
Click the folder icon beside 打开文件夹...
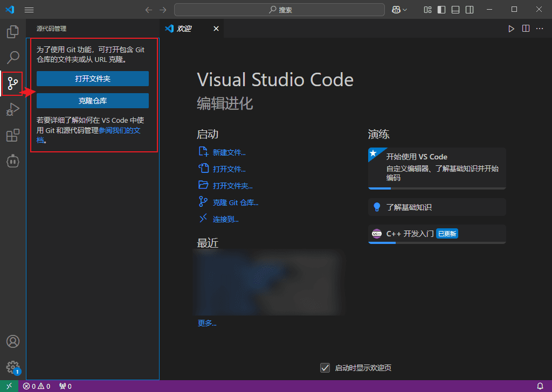(x=203, y=185)
